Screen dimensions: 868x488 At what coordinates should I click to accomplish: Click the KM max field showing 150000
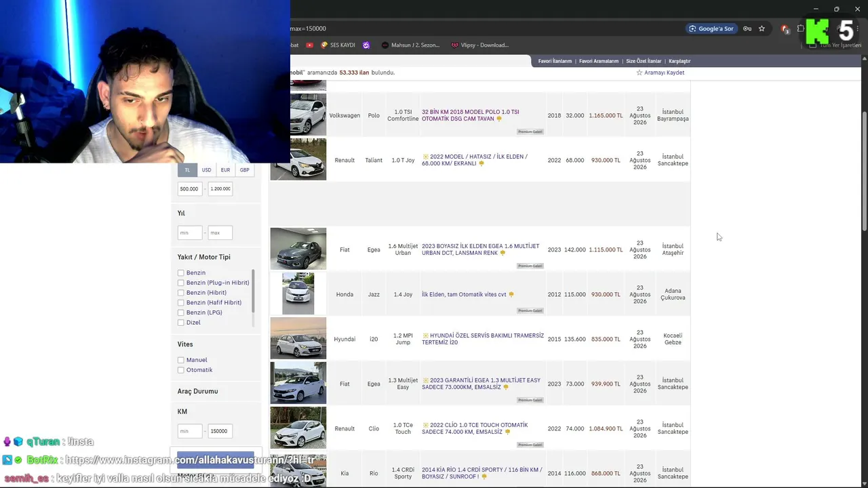coord(220,431)
